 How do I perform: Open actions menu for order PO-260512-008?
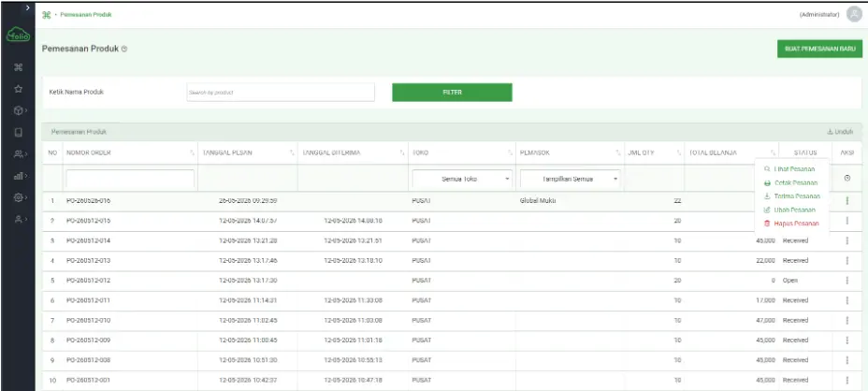pyautogui.click(x=847, y=360)
